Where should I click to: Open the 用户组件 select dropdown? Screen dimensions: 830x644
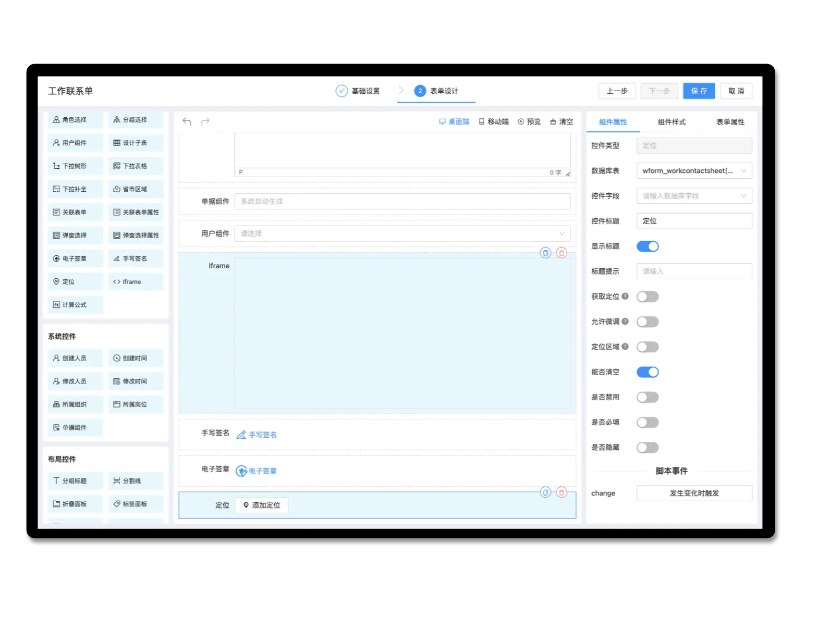[402, 233]
